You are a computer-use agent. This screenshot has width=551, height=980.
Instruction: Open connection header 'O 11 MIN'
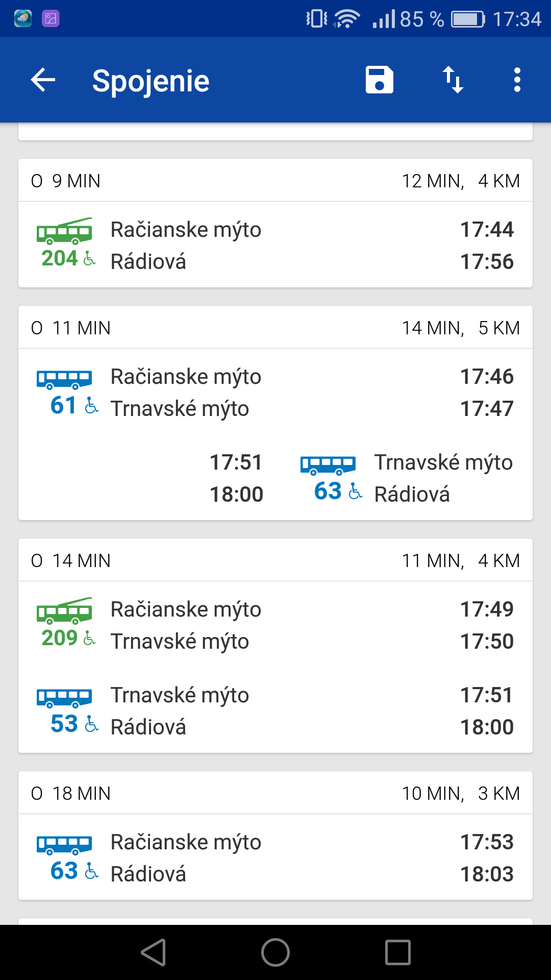coord(275,328)
